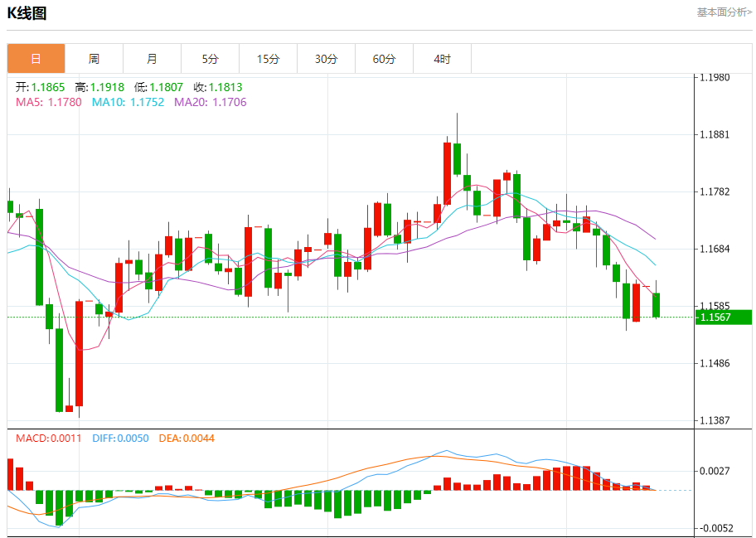Open the 月 monthly chart tab
756x538 pixels.
152,59
